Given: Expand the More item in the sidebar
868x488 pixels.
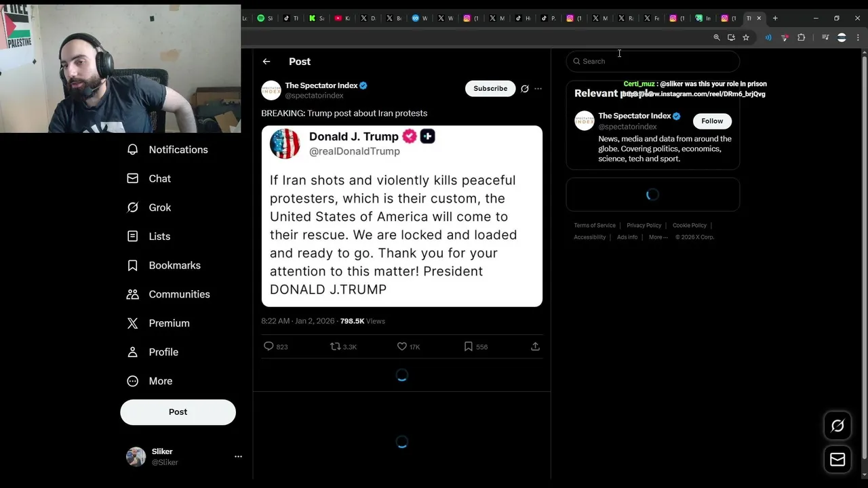Looking at the screenshot, I should (x=160, y=381).
